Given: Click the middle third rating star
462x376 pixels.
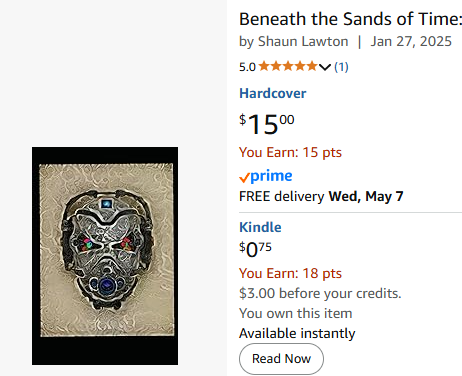Looking at the screenshot, I should point(288,66).
